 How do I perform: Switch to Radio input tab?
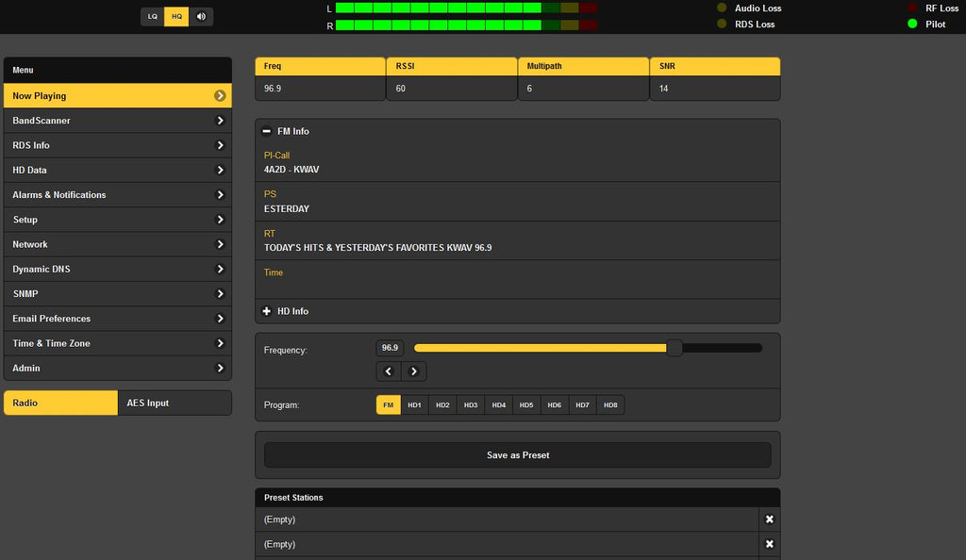pos(60,404)
